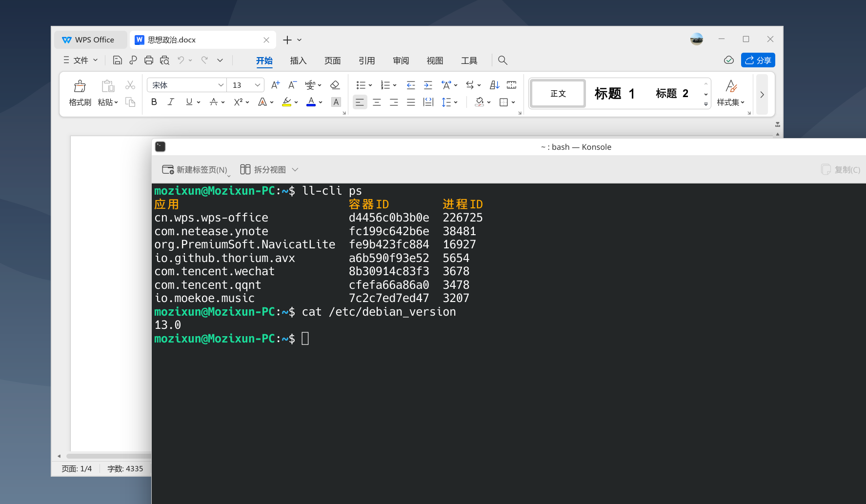The height and width of the screenshot is (504, 866).
Task: Expand the 拆分视图 dropdown in Konsole
Action: click(x=295, y=169)
